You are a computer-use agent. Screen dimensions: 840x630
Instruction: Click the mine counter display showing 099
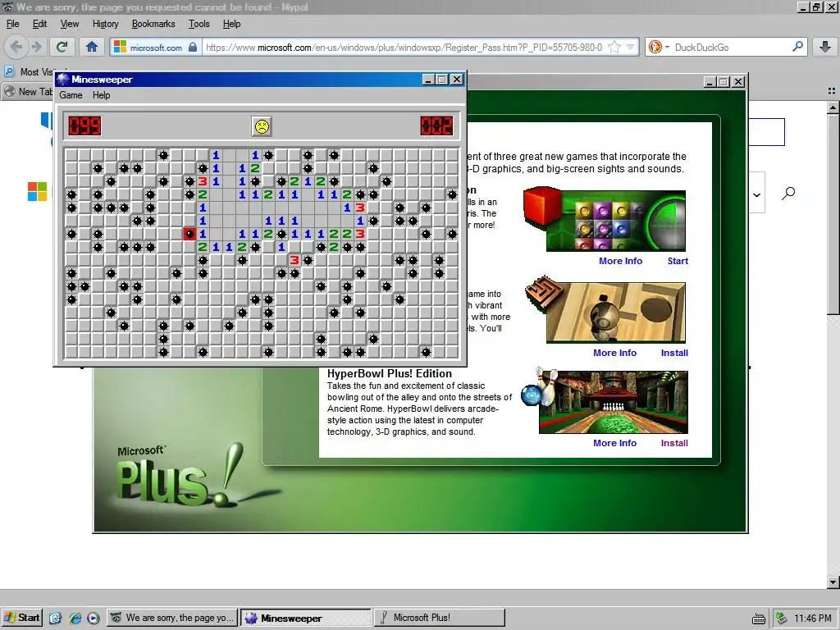tap(84, 126)
